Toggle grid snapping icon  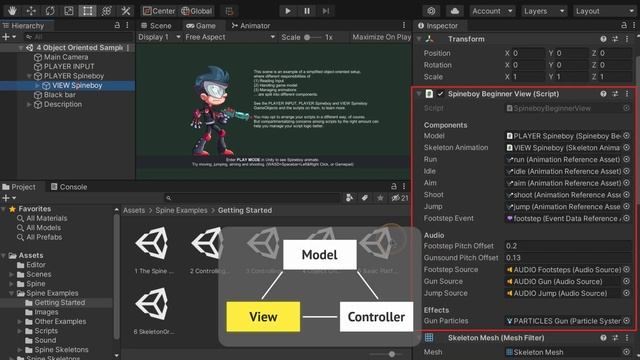pos(229,11)
